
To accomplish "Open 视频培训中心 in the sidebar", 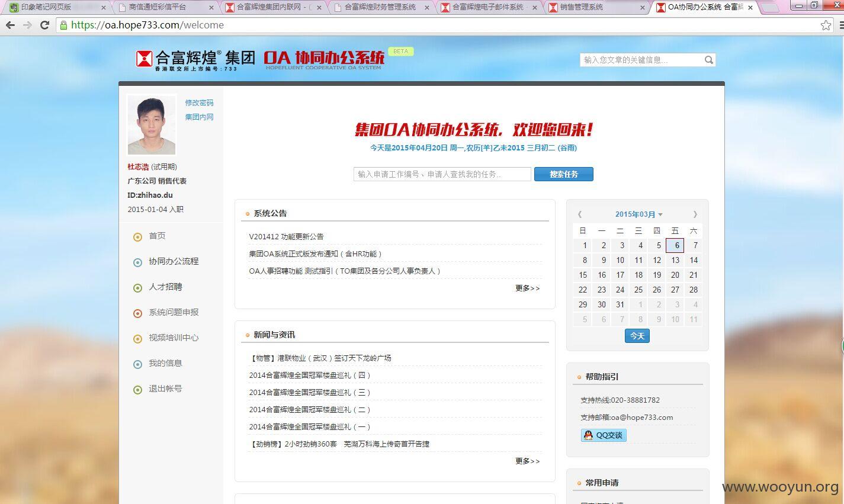I will (x=174, y=338).
